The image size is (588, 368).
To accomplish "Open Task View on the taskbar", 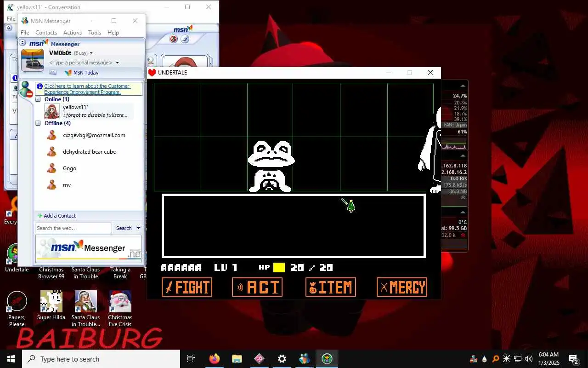I will [191, 359].
